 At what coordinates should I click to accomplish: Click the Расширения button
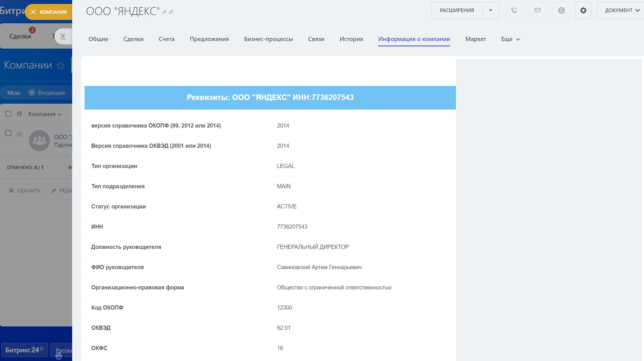[x=457, y=10]
